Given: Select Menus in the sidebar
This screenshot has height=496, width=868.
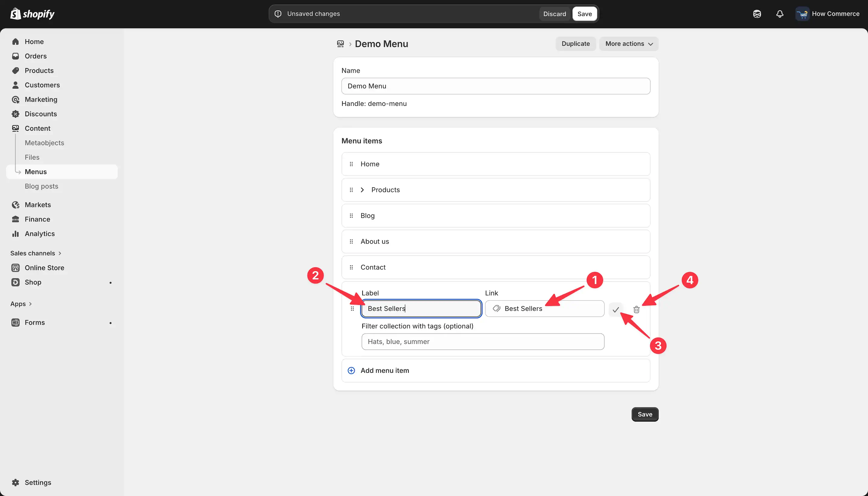Looking at the screenshot, I should click(62, 172).
